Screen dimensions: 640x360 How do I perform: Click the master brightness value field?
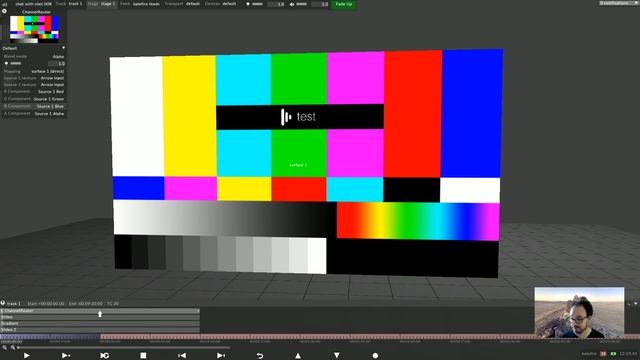276,4
